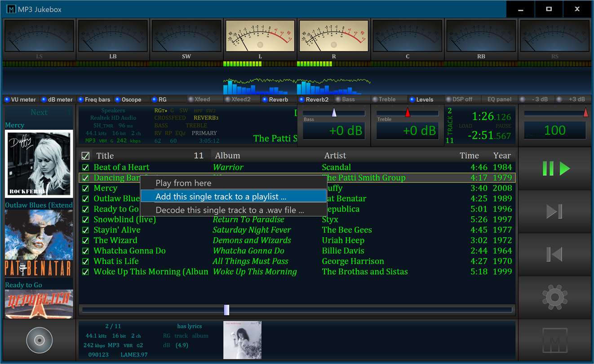Click the Bass level slider
The image size is (594, 364).
(334, 113)
